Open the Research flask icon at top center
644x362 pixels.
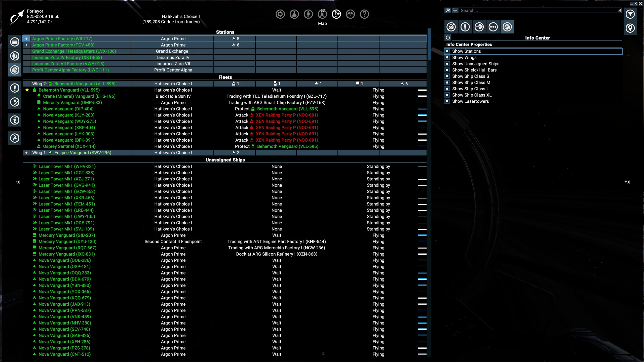tap(294, 14)
